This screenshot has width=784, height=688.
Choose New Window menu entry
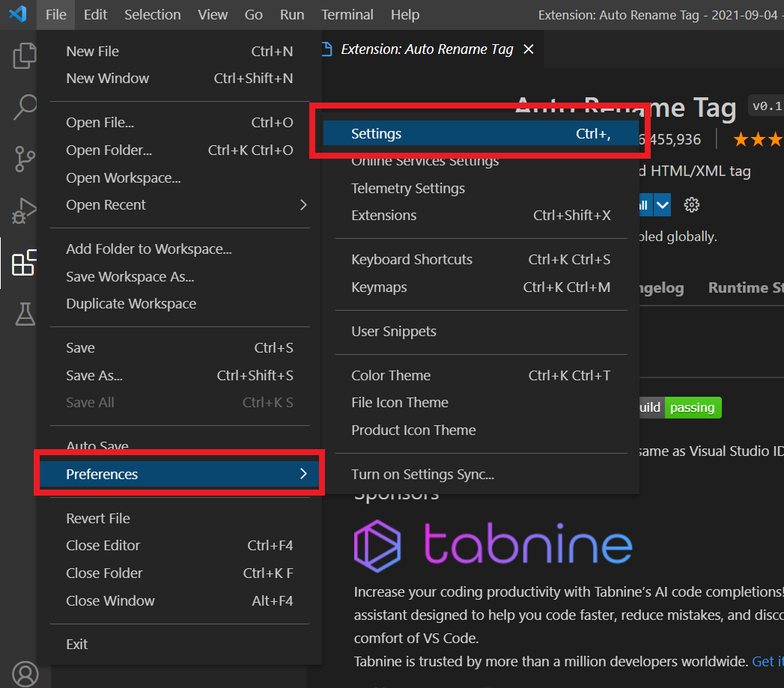click(180, 79)
